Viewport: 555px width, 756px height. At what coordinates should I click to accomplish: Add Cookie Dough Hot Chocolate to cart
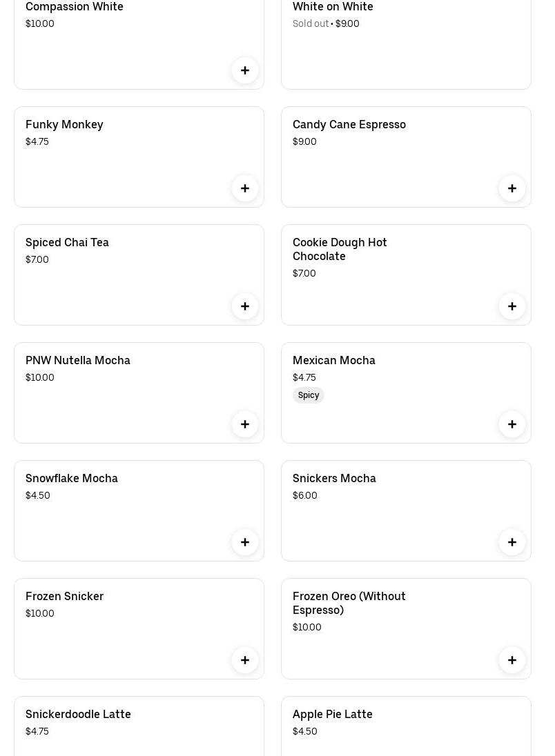(512, 306)
